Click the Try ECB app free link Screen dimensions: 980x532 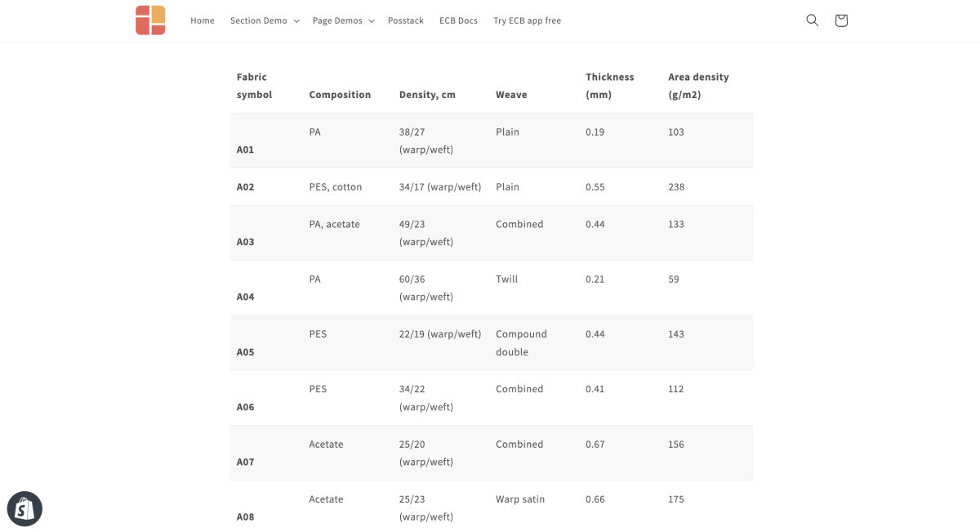[x=526, y=20]
